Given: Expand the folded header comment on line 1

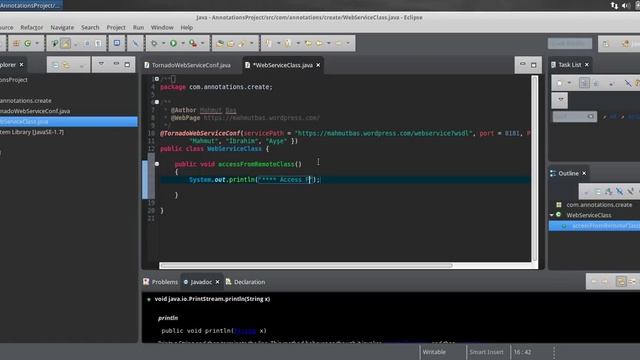Looking at the screenshot, I should point(157,79).
